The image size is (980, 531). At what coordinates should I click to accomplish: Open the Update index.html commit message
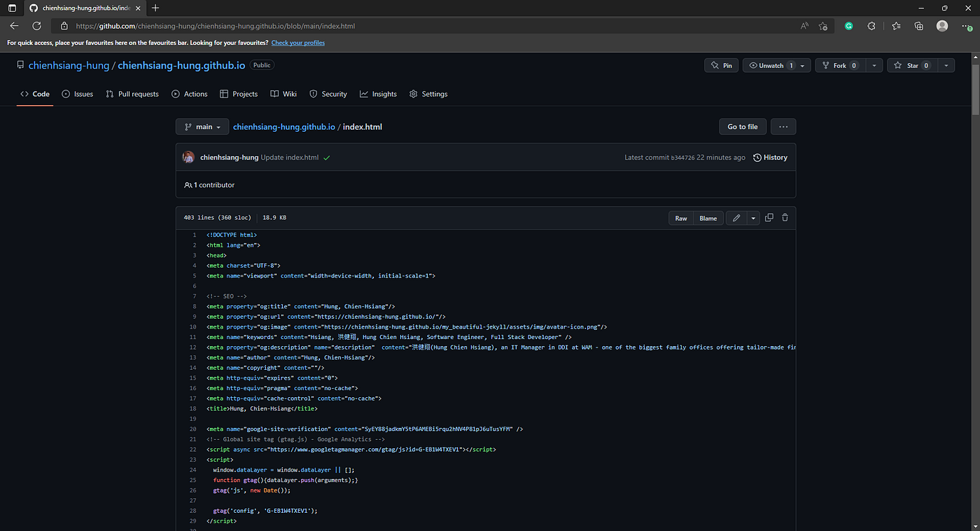pos(290,158)
